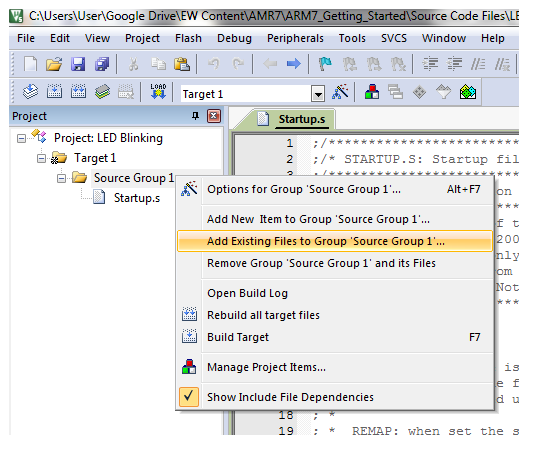Open the Peripherals menu
The image size is (537, 456).
(x=295, y=38)
